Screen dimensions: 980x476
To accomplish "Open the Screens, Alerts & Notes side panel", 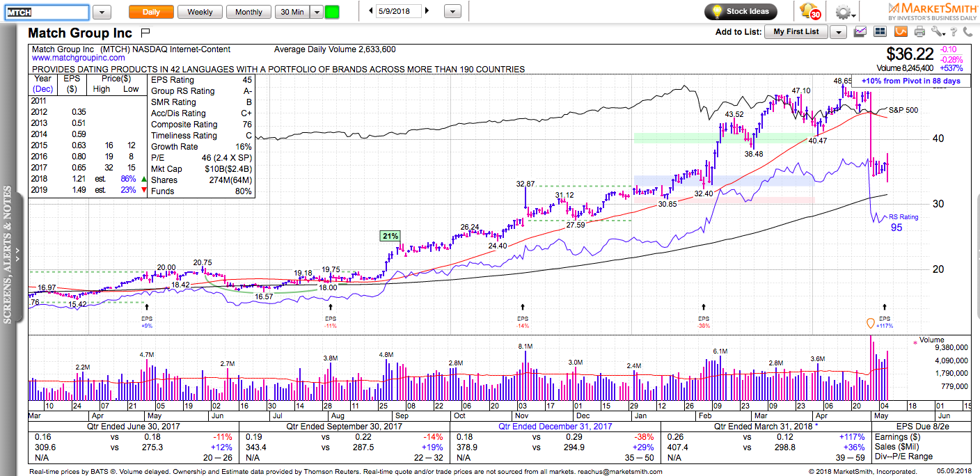I will click(8, 254).
